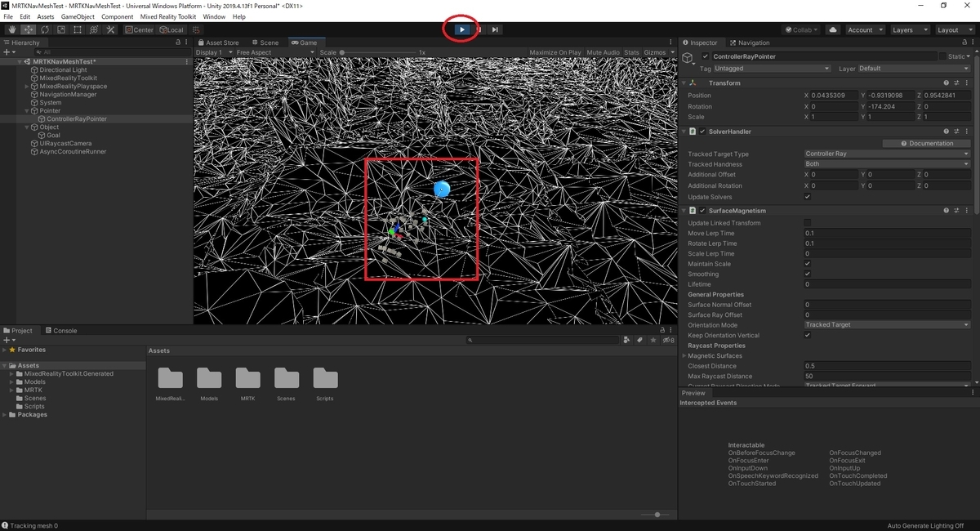This screenshot has height=531, width=980.
Task: Click the Search by Label icon in Project
Action: pos(640,340)
